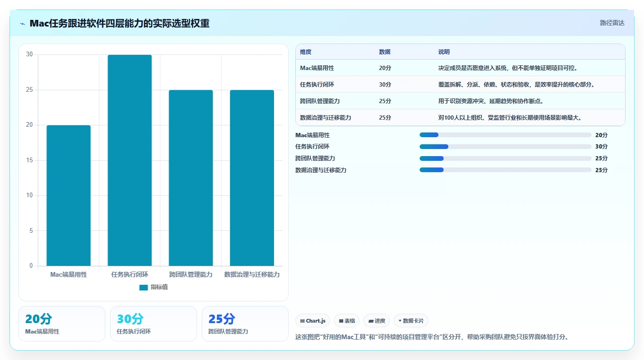Screen dimensions: 644x360
Task: Click the Mac端易用性 bar in chart
Action: click(69, 195)
